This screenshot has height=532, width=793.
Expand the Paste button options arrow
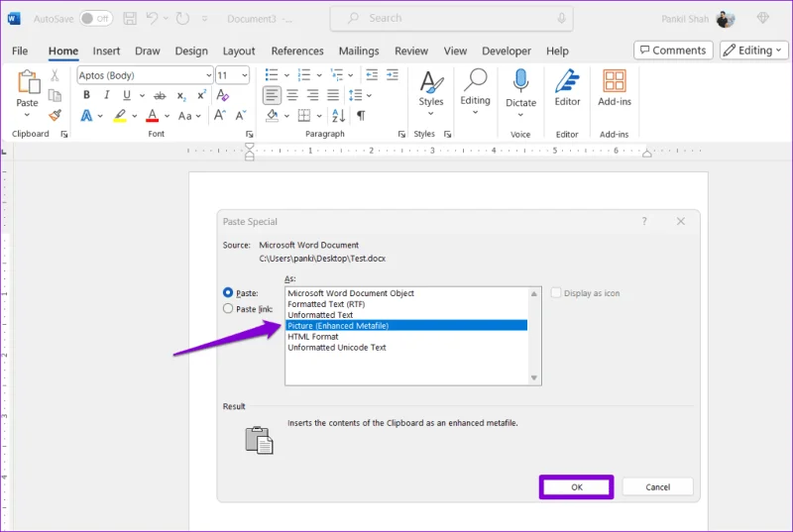(x=27, y=115)
